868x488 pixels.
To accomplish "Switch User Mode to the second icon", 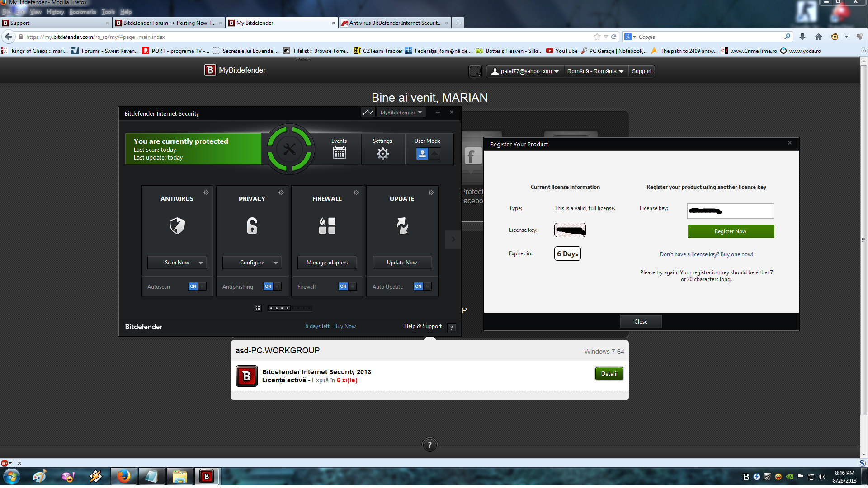I will click(x=434, y=154).
